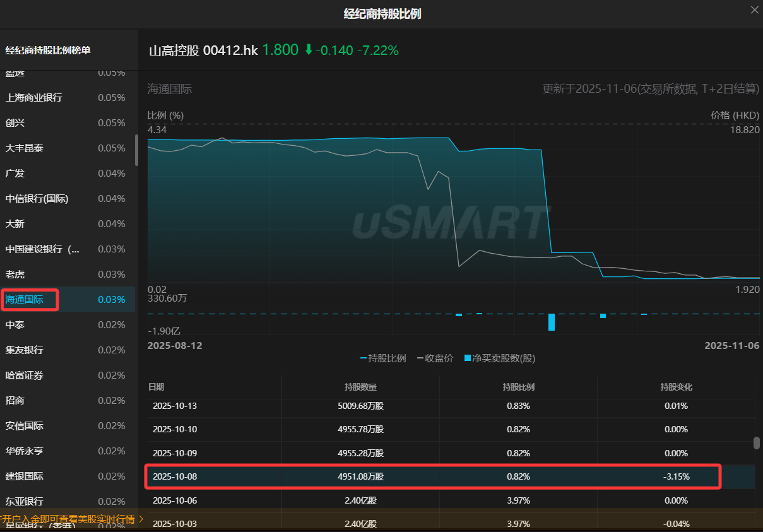763x532 pixels.
Task: Click the 日期 column header
Action: [156, 387]
